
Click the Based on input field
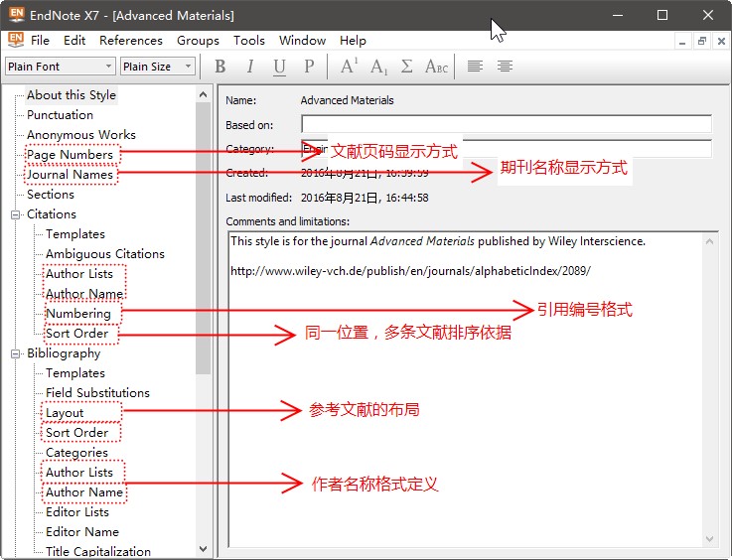506,124
